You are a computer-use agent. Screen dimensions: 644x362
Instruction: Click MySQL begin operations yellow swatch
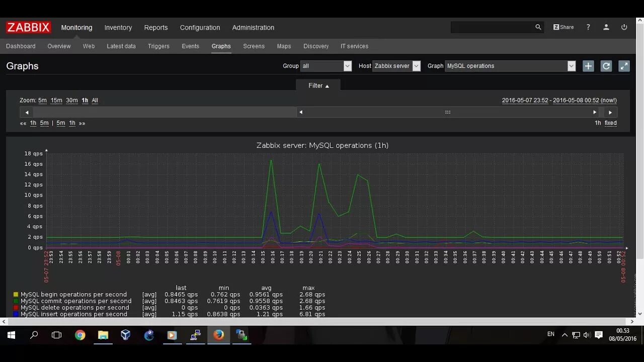(x=16, y=295)
